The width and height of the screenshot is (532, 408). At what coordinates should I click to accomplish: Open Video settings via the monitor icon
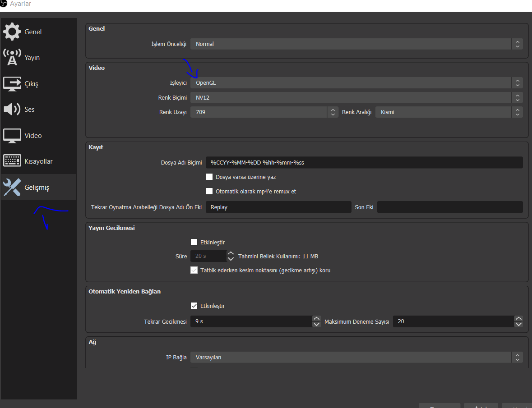coord(12,135)
